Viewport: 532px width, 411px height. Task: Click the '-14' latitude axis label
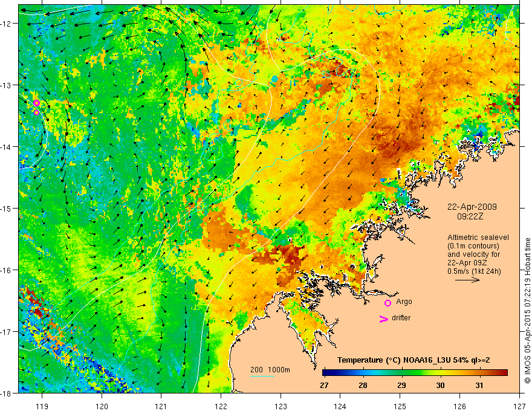pyautogui.click(x=6, y=147)
